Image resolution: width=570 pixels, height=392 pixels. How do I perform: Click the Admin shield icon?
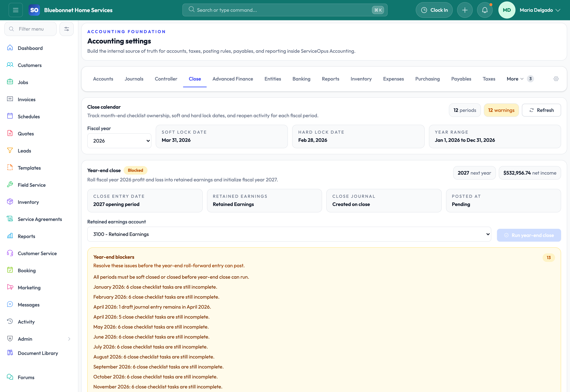(x=10, y=338)
